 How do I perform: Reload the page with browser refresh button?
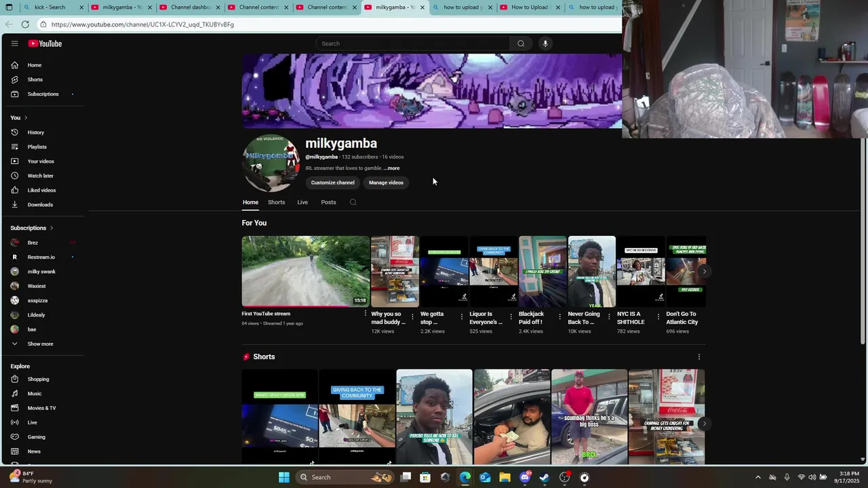point(25,24)
